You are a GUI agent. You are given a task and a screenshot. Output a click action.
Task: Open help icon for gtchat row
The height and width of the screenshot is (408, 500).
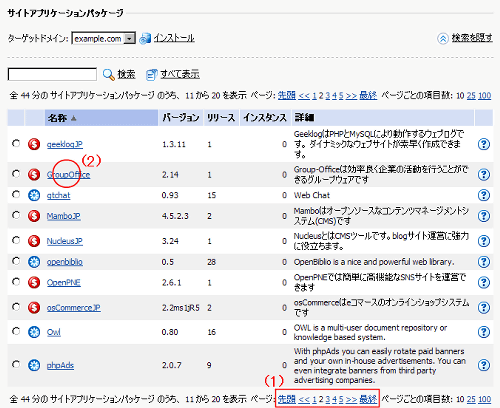[484, 195]
